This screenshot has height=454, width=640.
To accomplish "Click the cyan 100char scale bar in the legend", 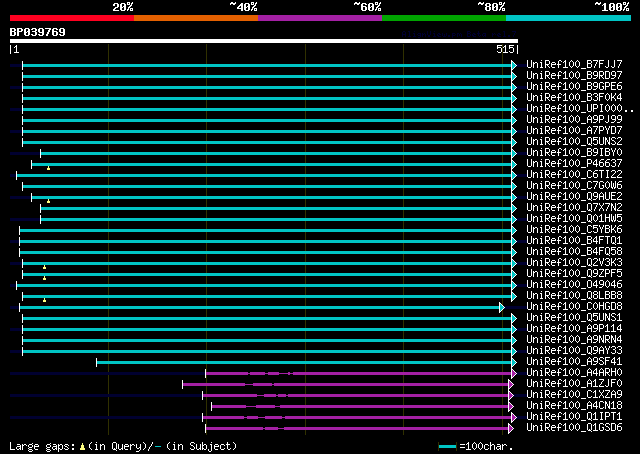I will tap(447, 447).
